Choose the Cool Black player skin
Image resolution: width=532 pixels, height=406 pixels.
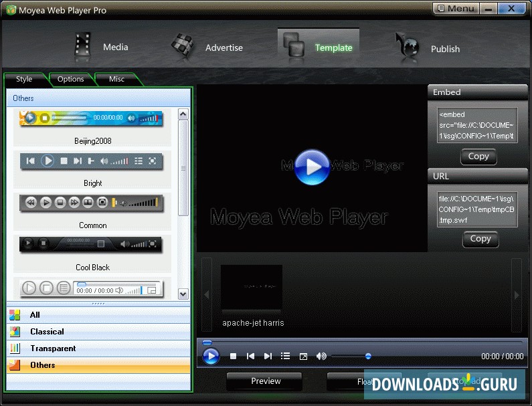tap(92, 253)
